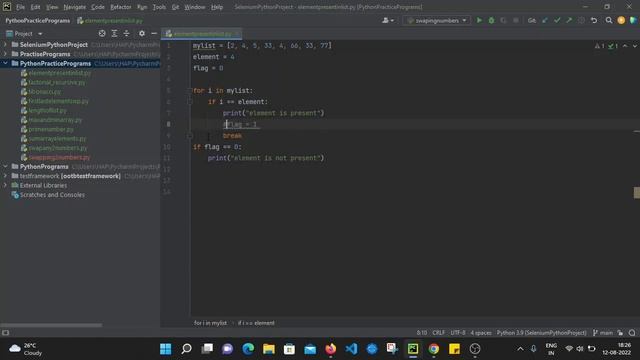Rollback changes with the undo arrow icon

pyautogui.click(x=594, y=20)
